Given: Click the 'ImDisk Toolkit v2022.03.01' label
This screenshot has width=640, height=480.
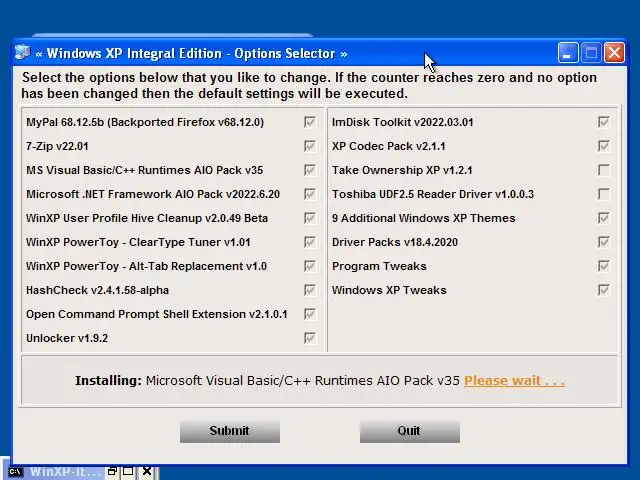Looking at the screenshot, I should (402, 122).
